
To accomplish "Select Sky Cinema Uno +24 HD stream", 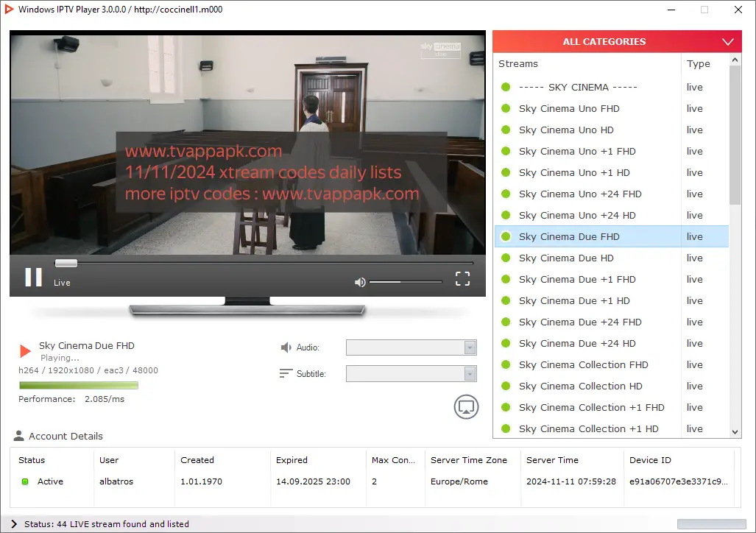I will click(612, 215).
